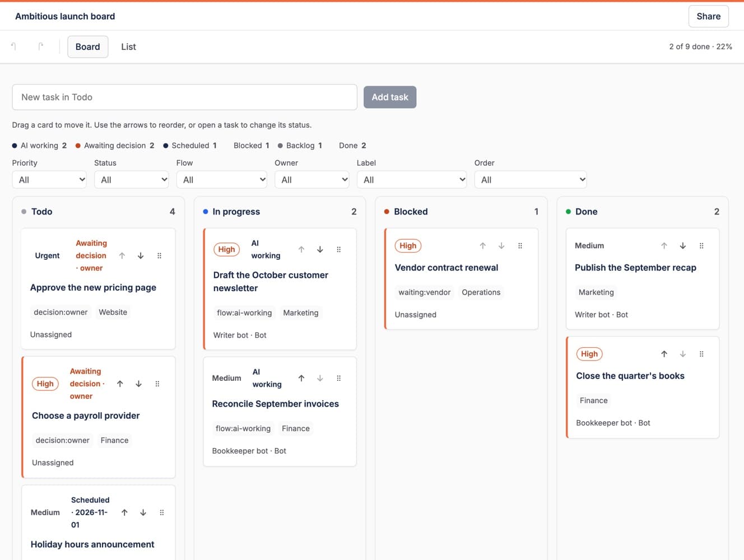Open the Reconcile September invoices task
744x560 pixels.
point(276,404)
